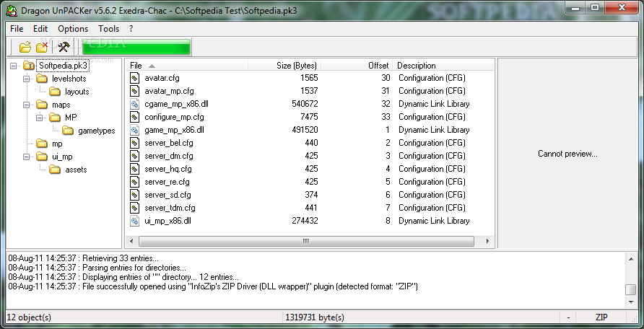The height and width of the screenshot is (329, 644).
Task: Click Description of ui_mp_x86.dll row
Action: [x=434, y=221]
